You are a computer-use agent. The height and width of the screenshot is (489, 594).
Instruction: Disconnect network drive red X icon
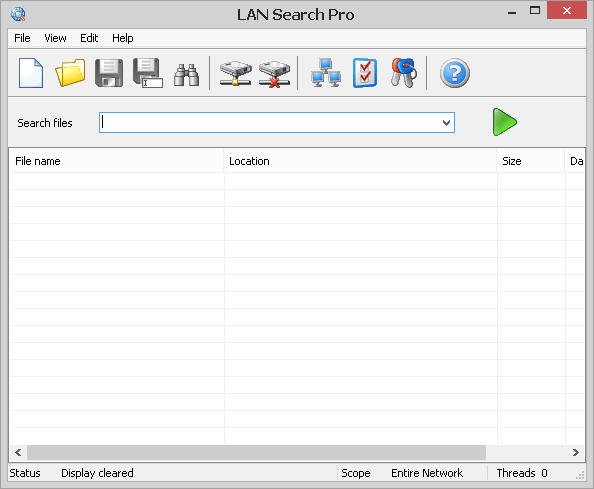click(x=274, y=74)
